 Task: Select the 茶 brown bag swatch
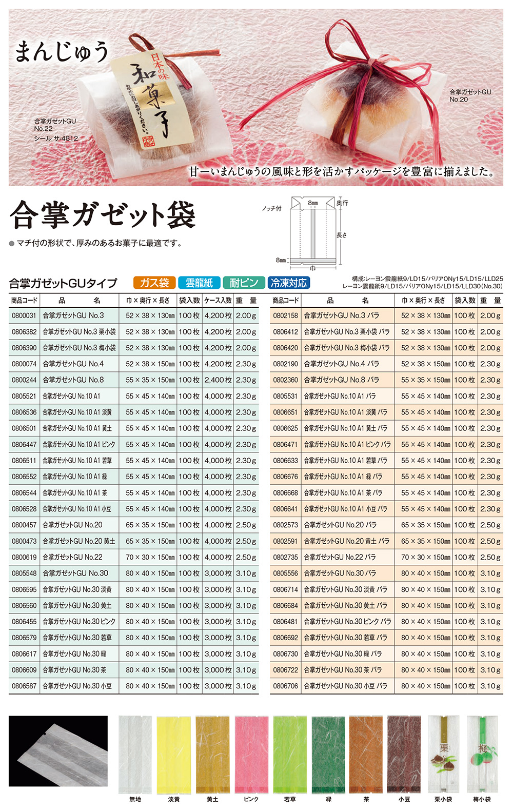click(x=366, y=754)
